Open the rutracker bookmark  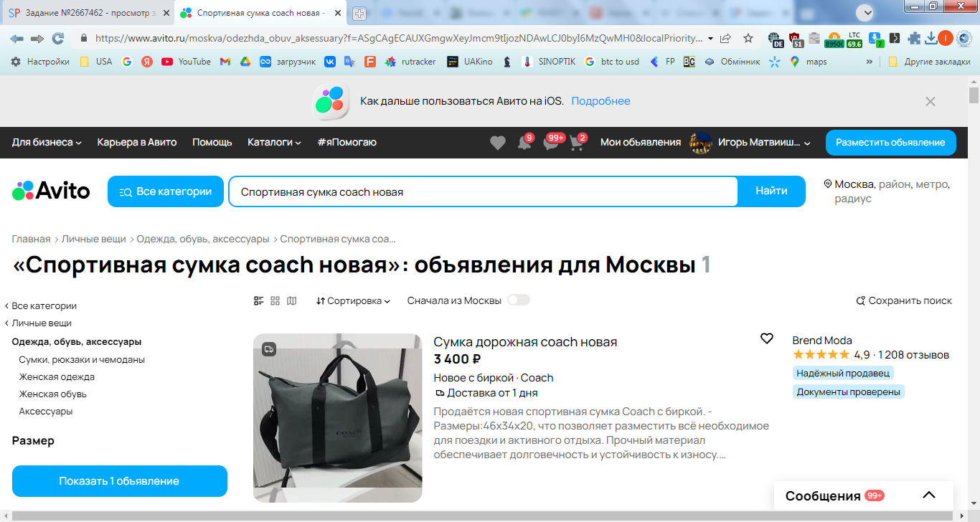410,62
